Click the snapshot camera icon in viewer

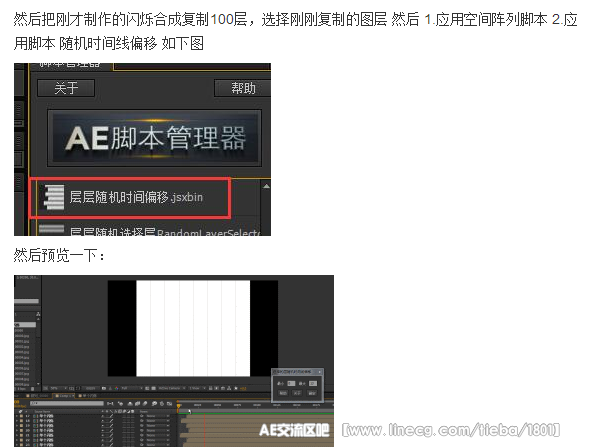click(x=104, y=388)
